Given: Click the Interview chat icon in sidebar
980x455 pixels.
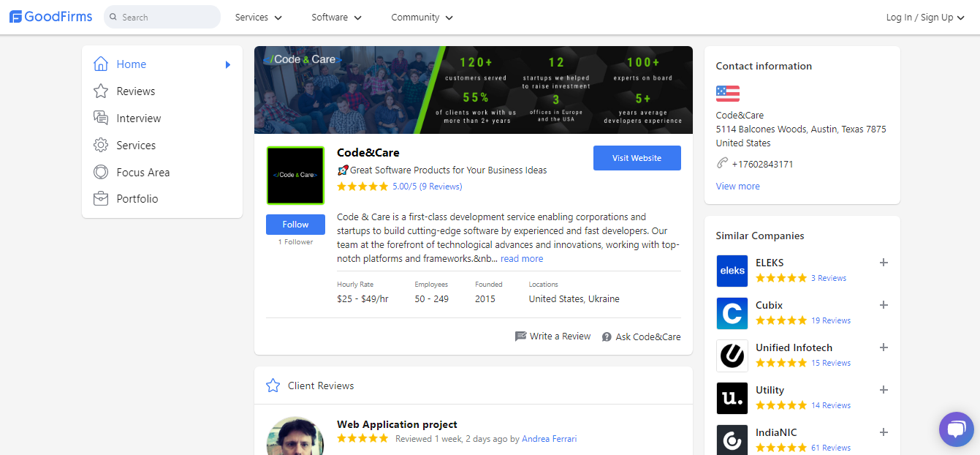Looking at the screenshot, I should (101, 119).
